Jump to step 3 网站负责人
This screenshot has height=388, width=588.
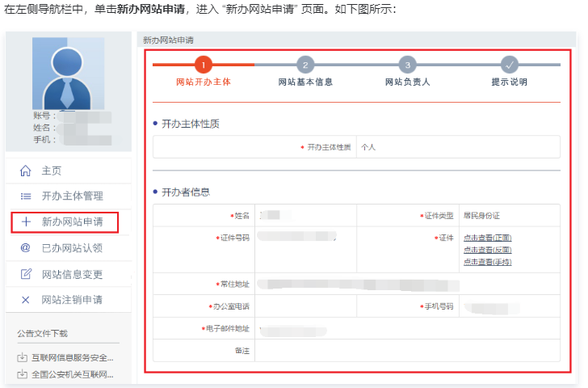tap(408, 65)
